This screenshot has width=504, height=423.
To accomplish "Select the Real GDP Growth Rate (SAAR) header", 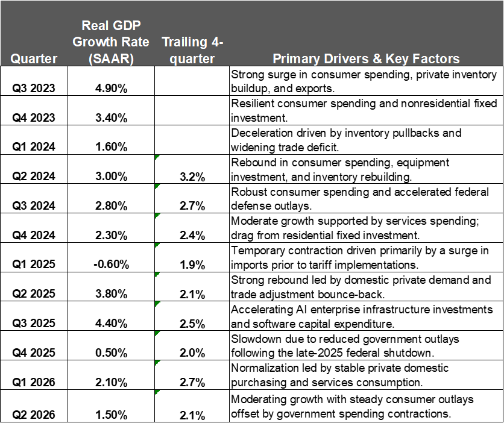I will (x=111, y=33).
